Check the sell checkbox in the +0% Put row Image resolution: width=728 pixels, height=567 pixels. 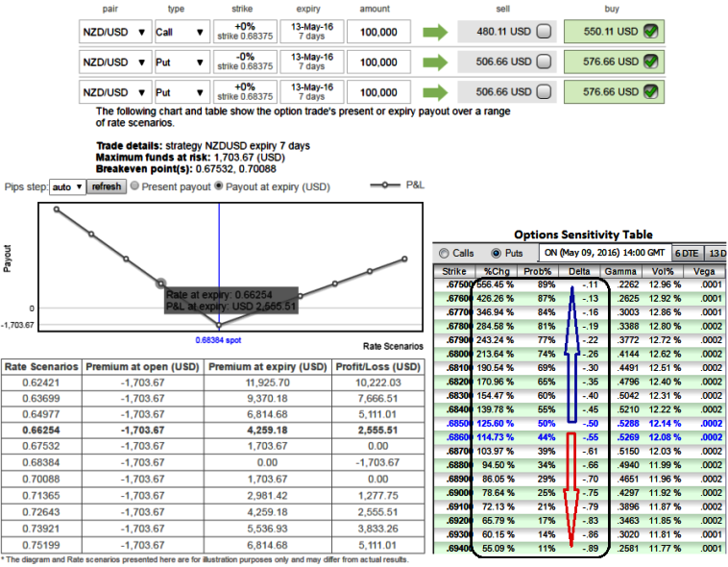pyautogui.click(x=544, y=92)
